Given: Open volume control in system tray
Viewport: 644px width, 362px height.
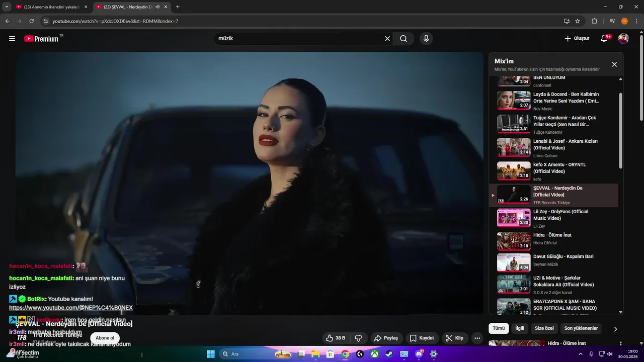Looking at the screenshot, I should point(609,354).
